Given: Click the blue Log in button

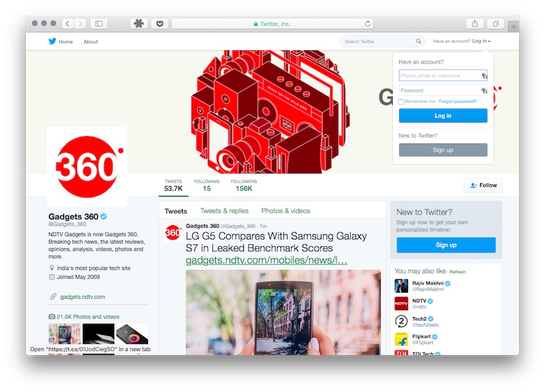Looking at the screenshot, I should (443, 116).
